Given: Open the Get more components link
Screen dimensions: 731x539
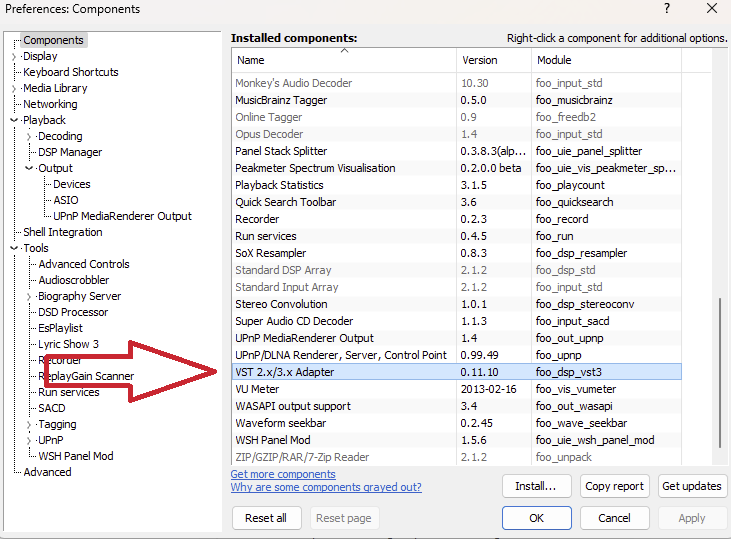Looking at the screenshot, I should [283, 474].
